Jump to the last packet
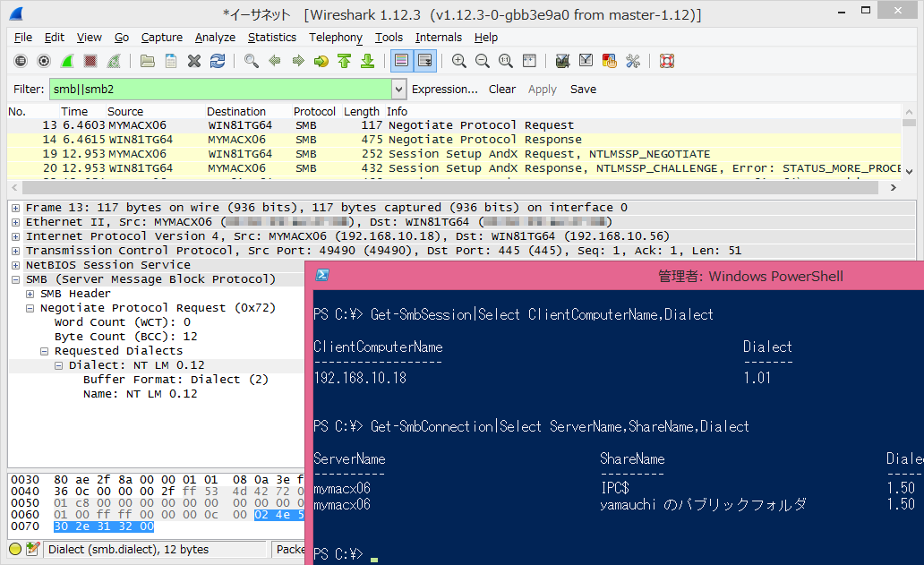The width and height of the screenshot is (924, 565). coord(368,60)
